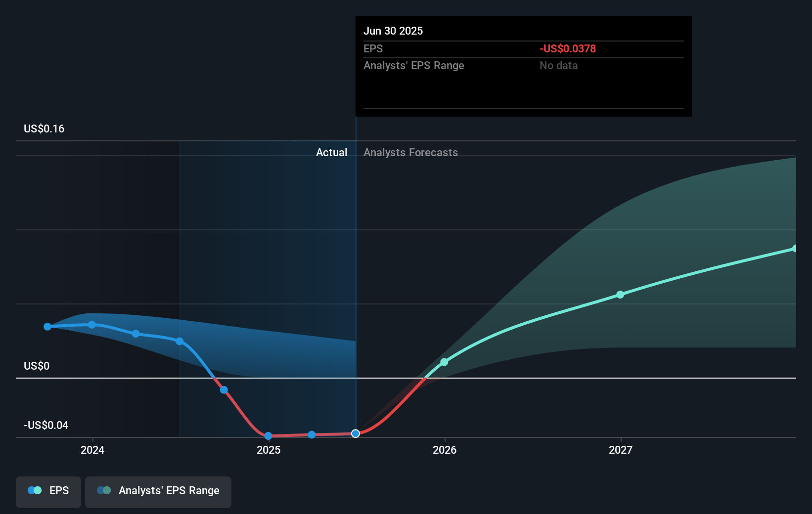Viewport: 812px width, 514px height.
Task: Select the forecast data point at 2027
Action: [620, 295]
